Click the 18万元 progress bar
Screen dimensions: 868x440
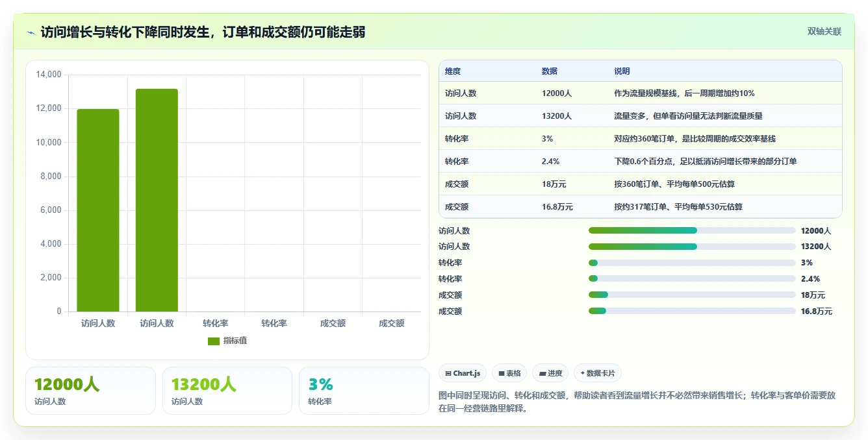tap(692, 295)
